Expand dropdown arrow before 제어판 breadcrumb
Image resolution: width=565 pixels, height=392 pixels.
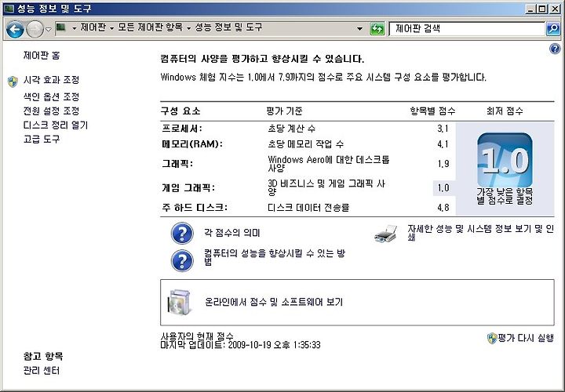pyautogui.click(x=75, y=28)
